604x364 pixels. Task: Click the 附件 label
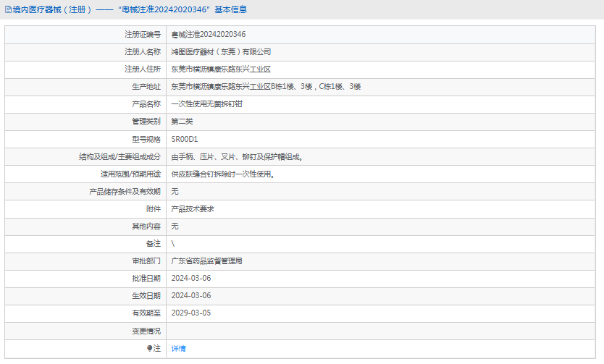[154, 209]
